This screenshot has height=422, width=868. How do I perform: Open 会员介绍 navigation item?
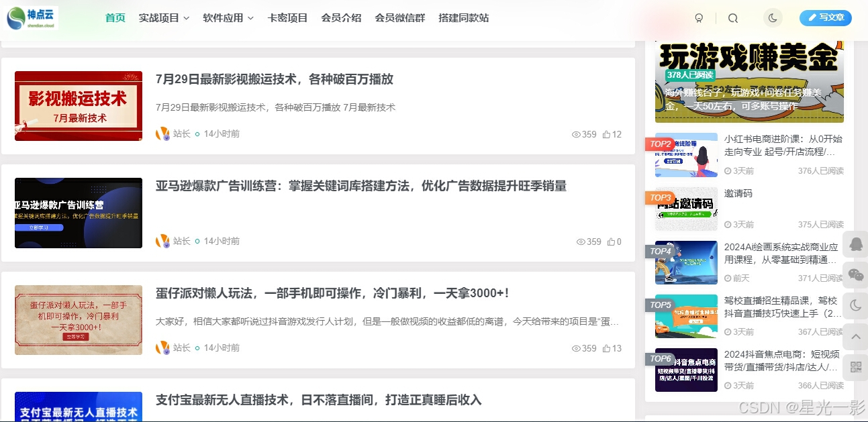[341, 18]
